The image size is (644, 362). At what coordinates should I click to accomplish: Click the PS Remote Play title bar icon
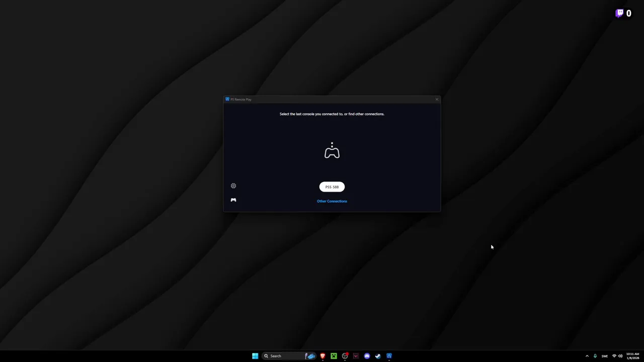tap(227, 100)
